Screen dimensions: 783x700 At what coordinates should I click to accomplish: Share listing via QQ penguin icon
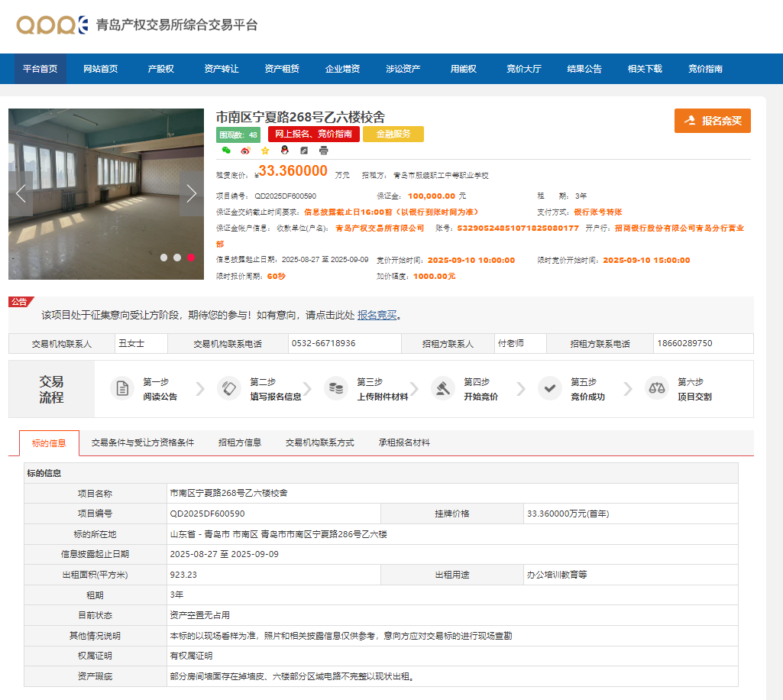pos(285,150)
